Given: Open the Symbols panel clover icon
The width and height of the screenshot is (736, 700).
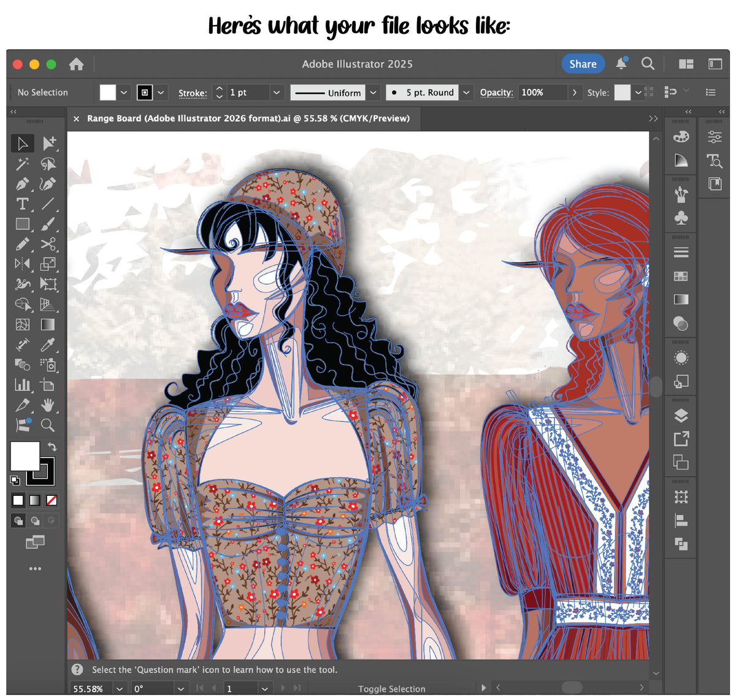Looking at the screenshot, I should pos(681,218).
